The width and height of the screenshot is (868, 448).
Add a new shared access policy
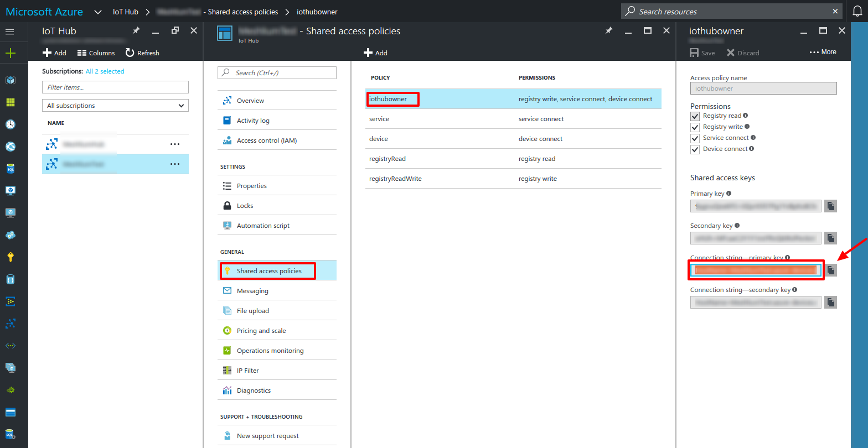click(375, 53)
